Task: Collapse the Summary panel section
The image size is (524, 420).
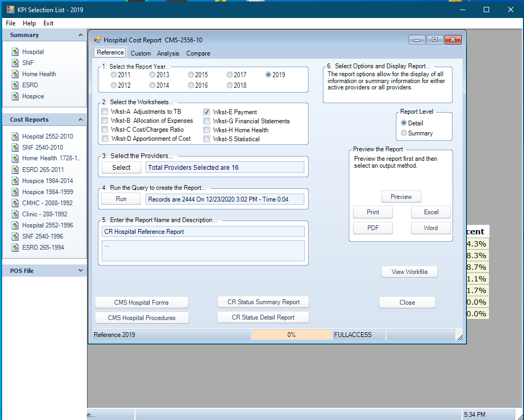Action: point(80,35)
